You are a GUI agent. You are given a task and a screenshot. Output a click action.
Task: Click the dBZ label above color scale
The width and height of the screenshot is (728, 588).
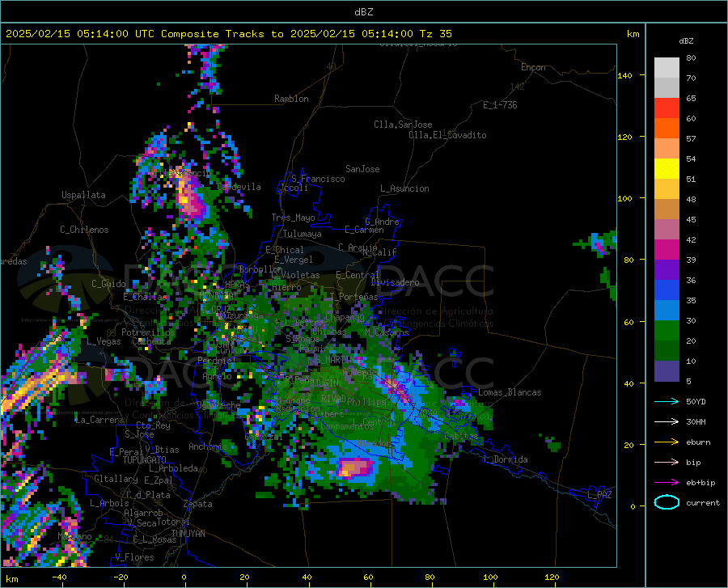coord(686,40)
